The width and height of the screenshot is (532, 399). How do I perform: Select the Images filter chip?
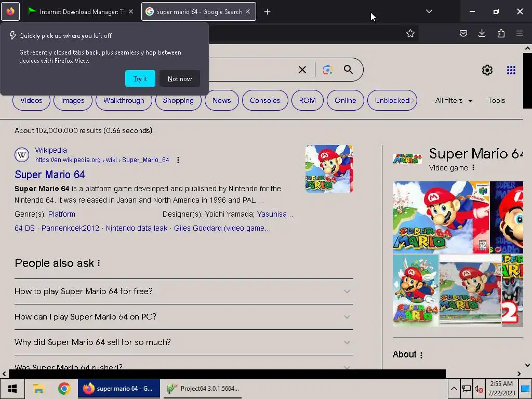click(x=73, y=100)
